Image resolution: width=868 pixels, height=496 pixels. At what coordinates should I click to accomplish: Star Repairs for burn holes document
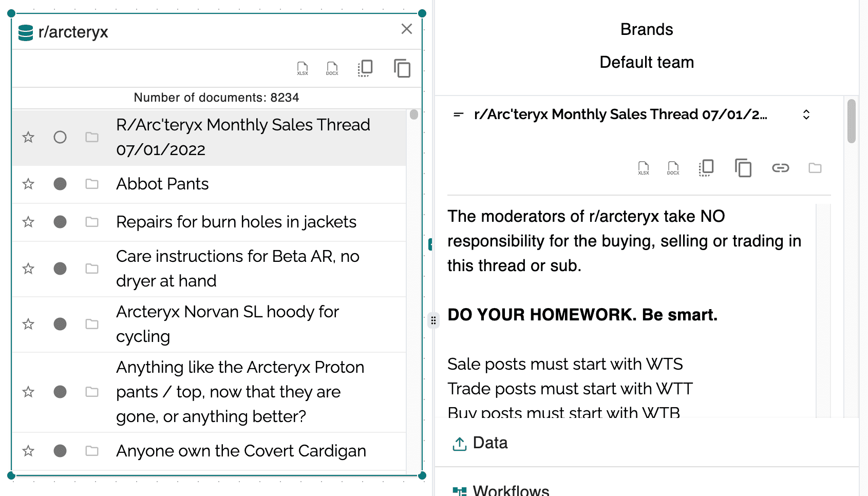click(28, 222)
